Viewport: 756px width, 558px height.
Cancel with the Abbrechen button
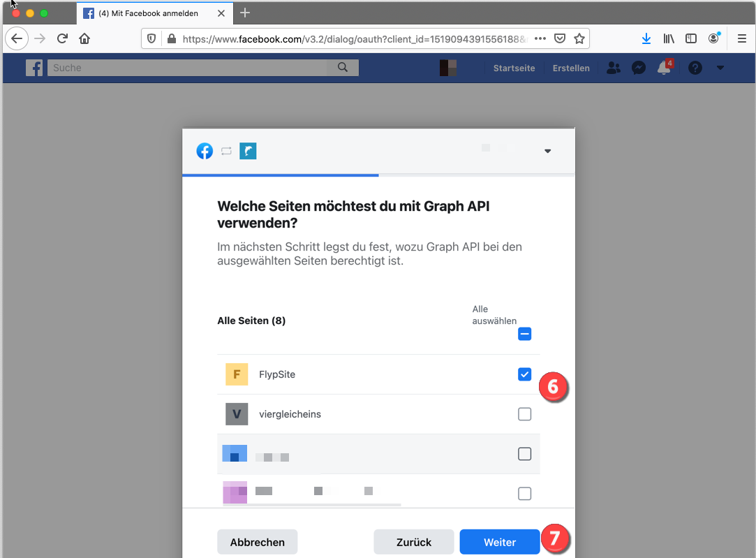tap(258, 542)
